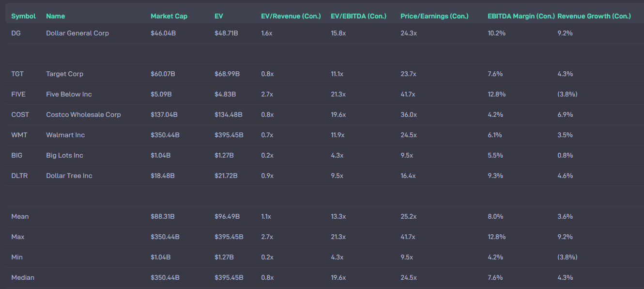
Task: Click the 11.9x EV/EBITDA for Walmart
Action: (337, 135)
